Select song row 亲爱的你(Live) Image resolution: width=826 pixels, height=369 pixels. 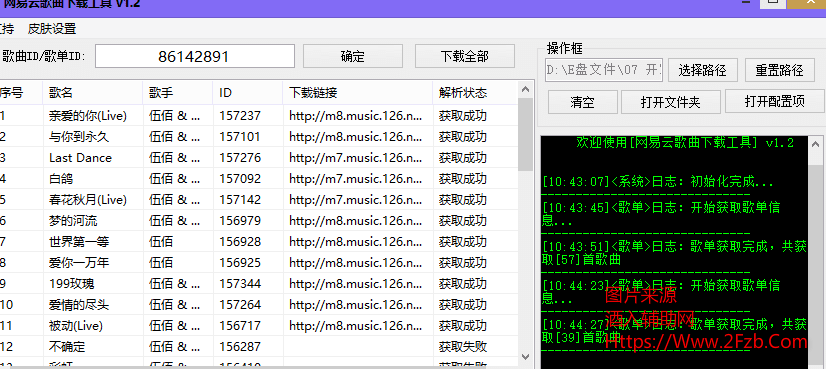pyautogui.click(x=259, y=115)
